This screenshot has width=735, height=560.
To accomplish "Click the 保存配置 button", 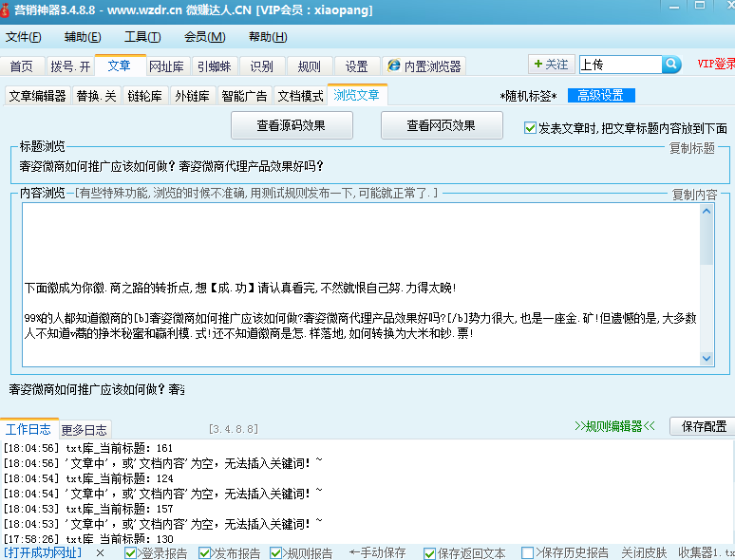I will [703, 426].
